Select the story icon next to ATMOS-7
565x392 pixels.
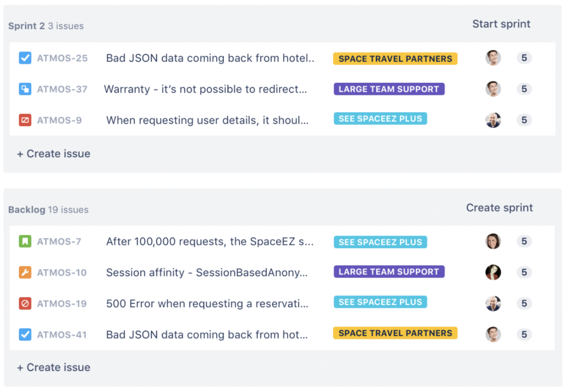pos(24,241)
